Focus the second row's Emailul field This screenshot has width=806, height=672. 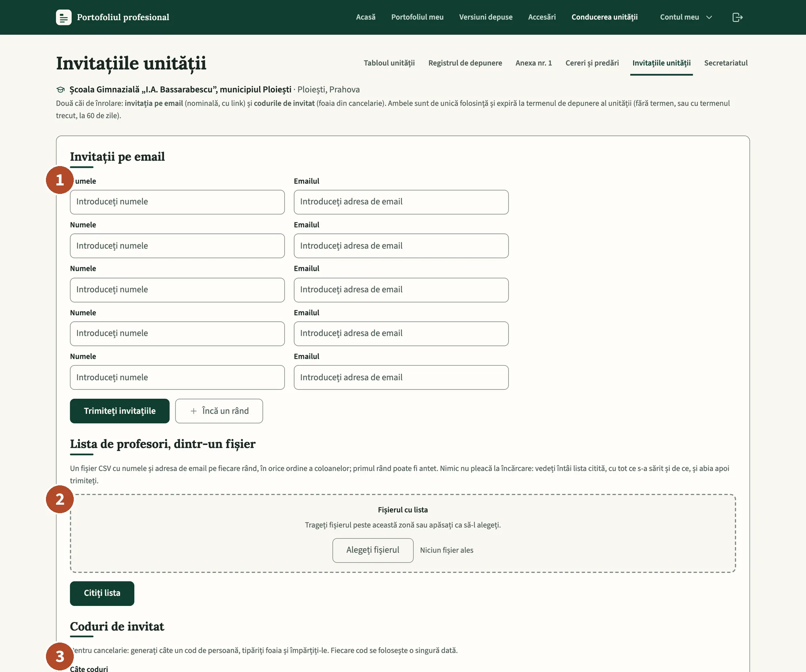click(x=401, y=246)
